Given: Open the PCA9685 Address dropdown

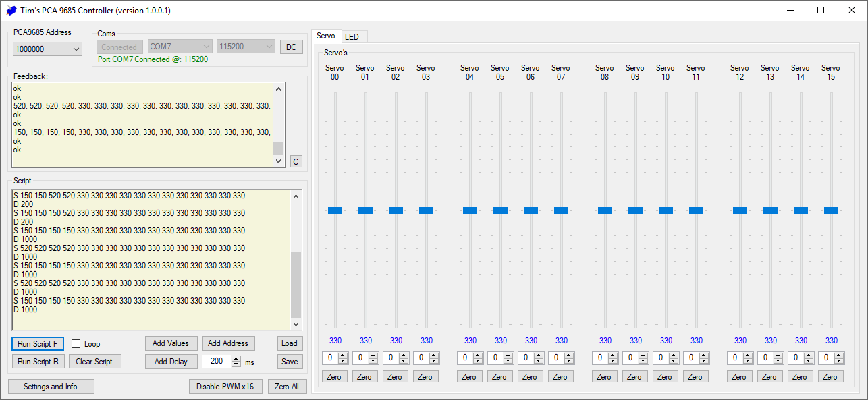Looking at the screenshot, I should [47, 49].
